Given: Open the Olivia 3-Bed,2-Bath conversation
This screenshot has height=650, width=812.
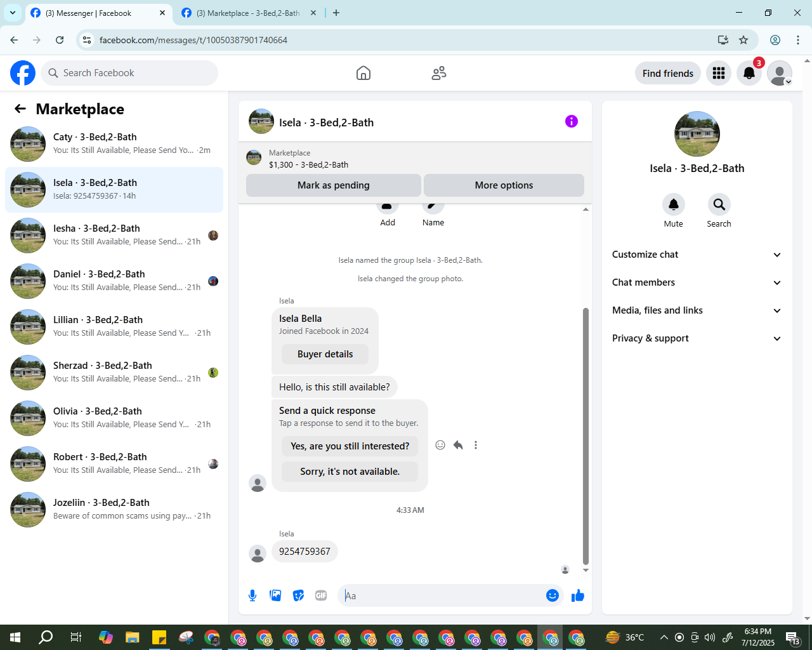Looking at the screenshot, I should (114, 418).
